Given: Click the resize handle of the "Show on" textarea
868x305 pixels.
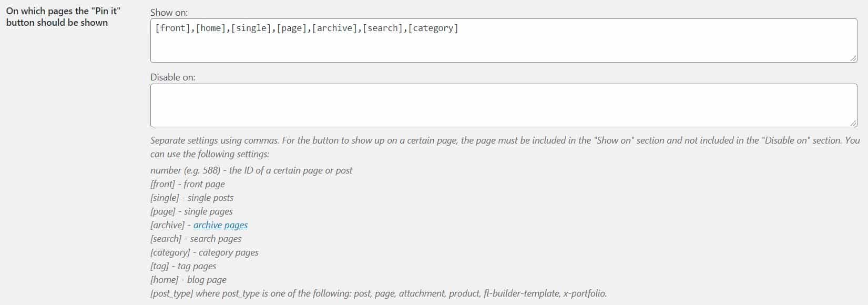Looking at the screenshot, I should point(853,58).
